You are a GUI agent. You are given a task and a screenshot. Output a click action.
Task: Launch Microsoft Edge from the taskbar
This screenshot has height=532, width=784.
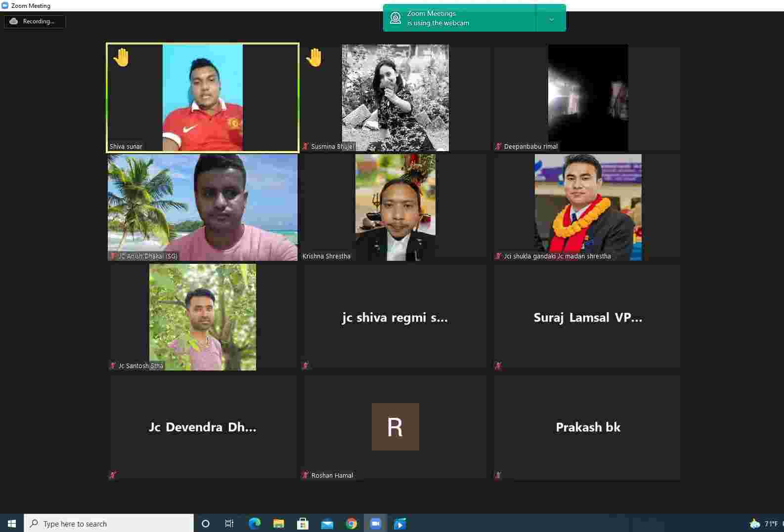tap(255, 524)
